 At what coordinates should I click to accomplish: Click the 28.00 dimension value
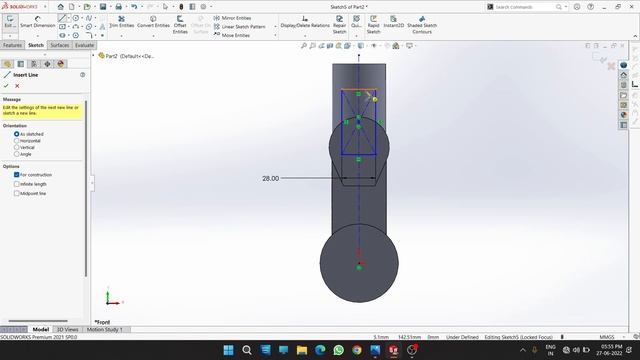[x=271, y=178]
